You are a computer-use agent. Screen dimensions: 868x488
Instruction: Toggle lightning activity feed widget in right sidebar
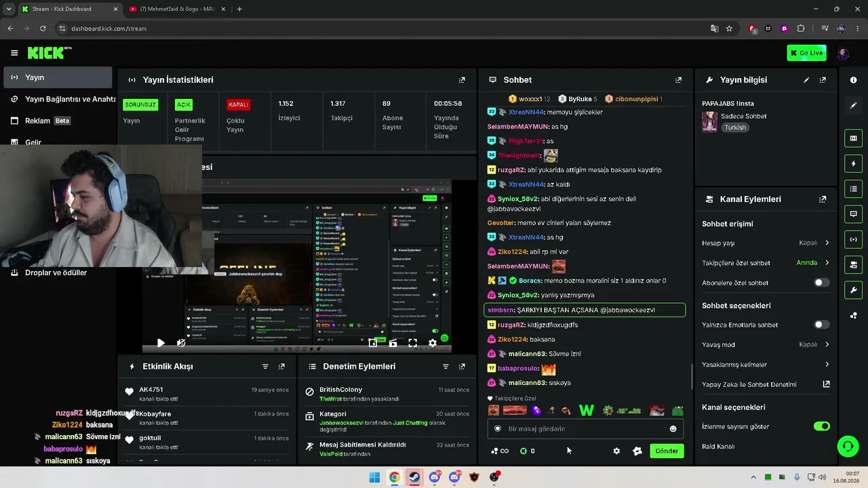(x=853, y=163)
